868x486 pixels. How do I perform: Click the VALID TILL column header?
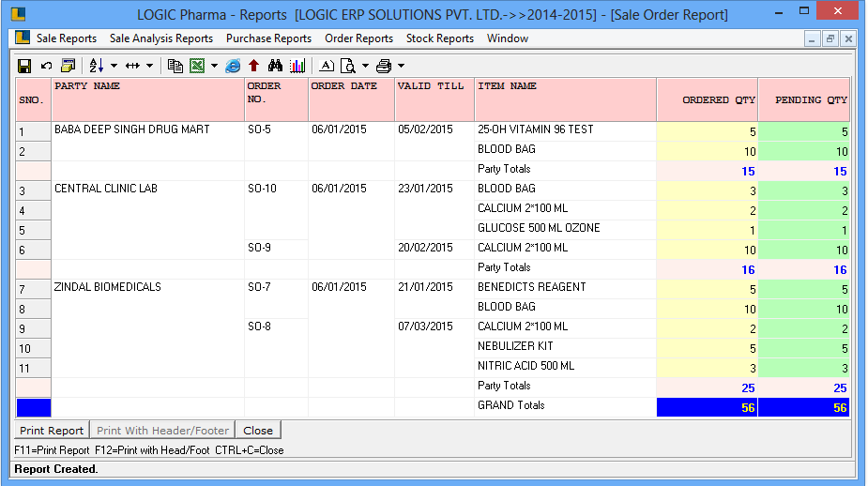pyautogui.click(x=434, y=99)
